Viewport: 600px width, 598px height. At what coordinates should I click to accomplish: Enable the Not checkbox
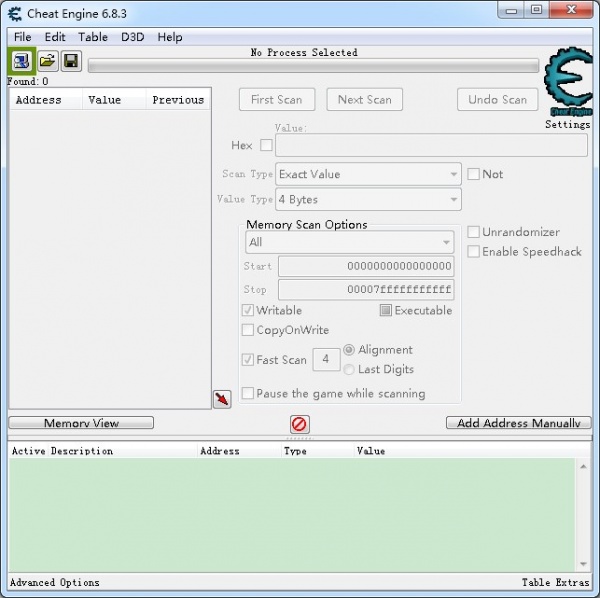click(473, 174)
